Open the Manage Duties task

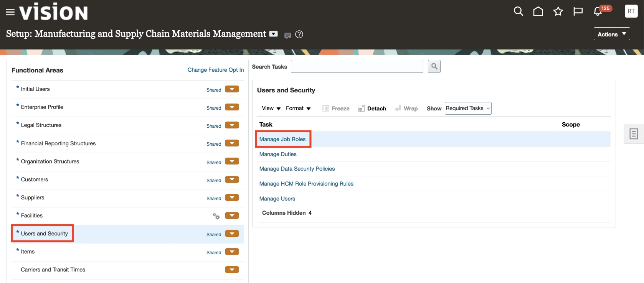pos(278,154)
